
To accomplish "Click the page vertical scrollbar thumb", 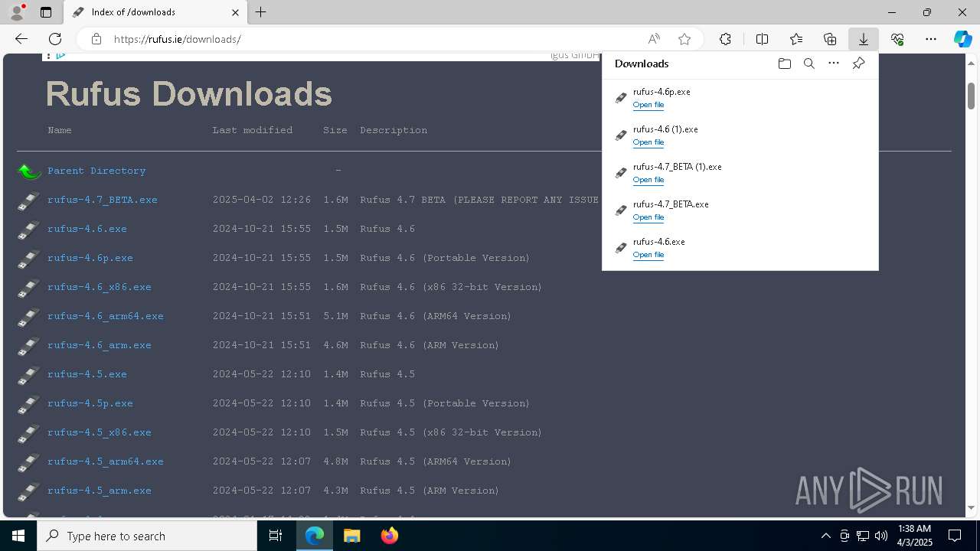I will (971, 95).
